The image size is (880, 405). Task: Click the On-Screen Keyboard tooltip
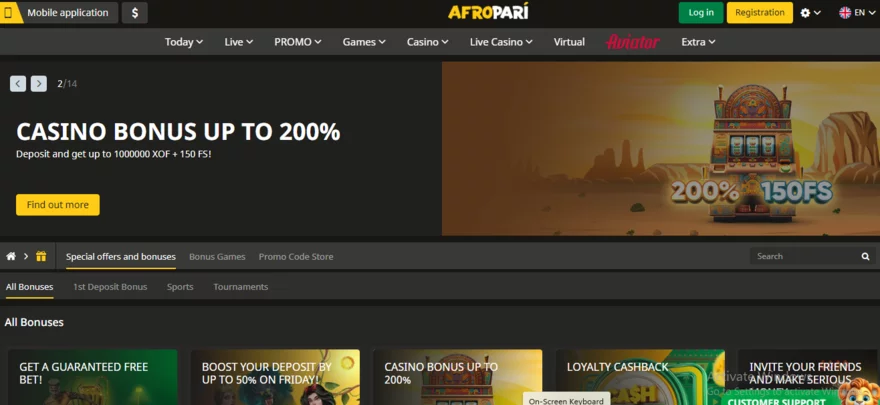(x=566, y=401)
